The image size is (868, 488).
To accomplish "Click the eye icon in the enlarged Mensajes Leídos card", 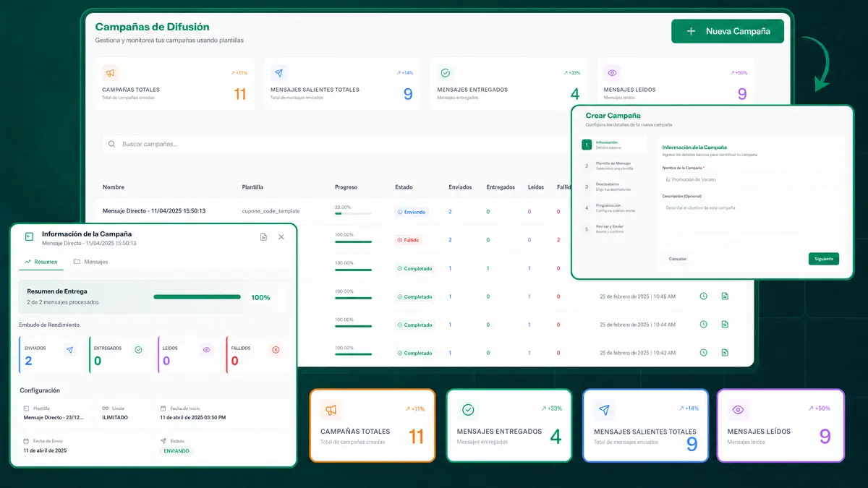I will point(738,410).
